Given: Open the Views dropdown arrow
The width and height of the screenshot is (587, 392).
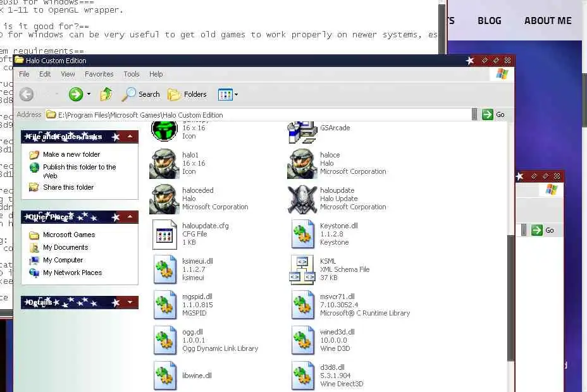Looking at the screenshot, I should (x=236, y=95).
